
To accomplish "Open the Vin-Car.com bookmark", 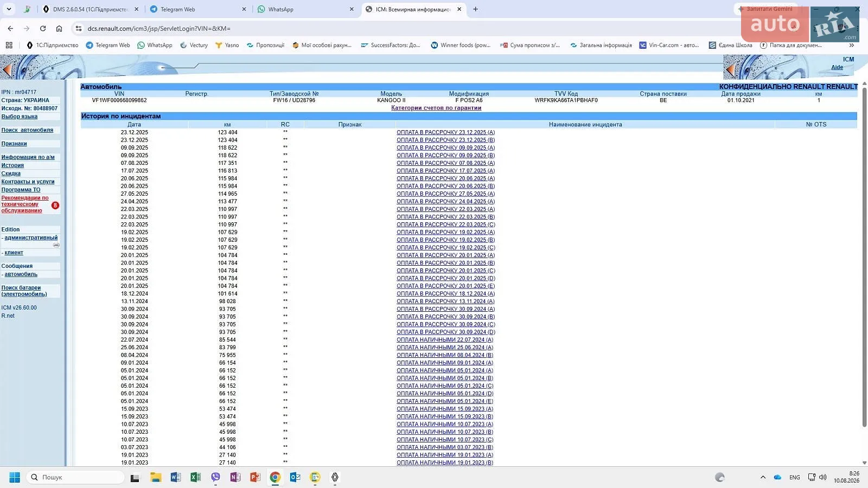I will [669, 45].
